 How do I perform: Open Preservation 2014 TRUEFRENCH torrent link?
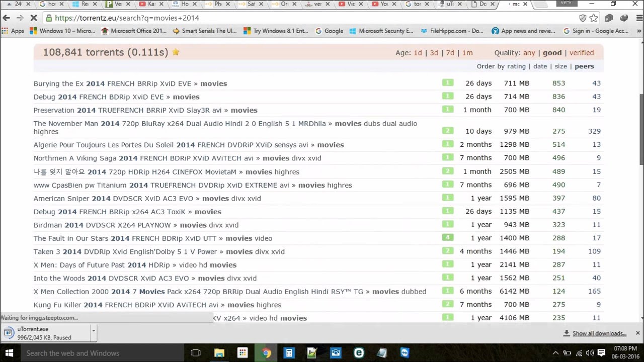coord(128,110)
